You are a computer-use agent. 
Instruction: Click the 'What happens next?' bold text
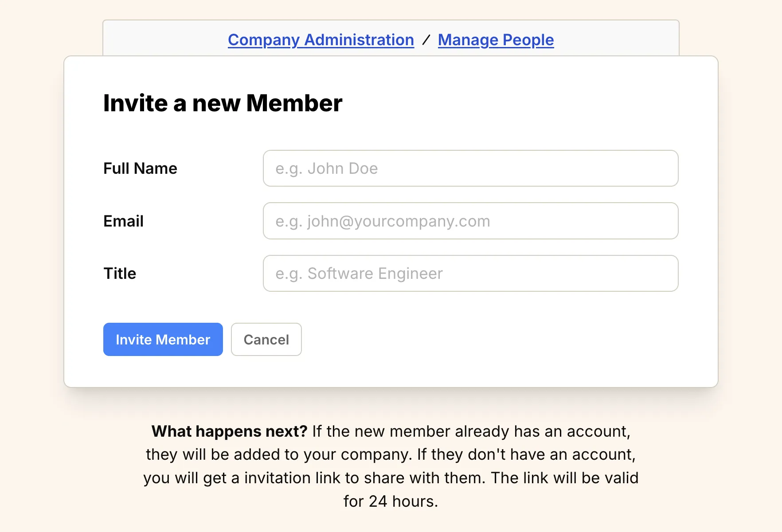(229, 431)
